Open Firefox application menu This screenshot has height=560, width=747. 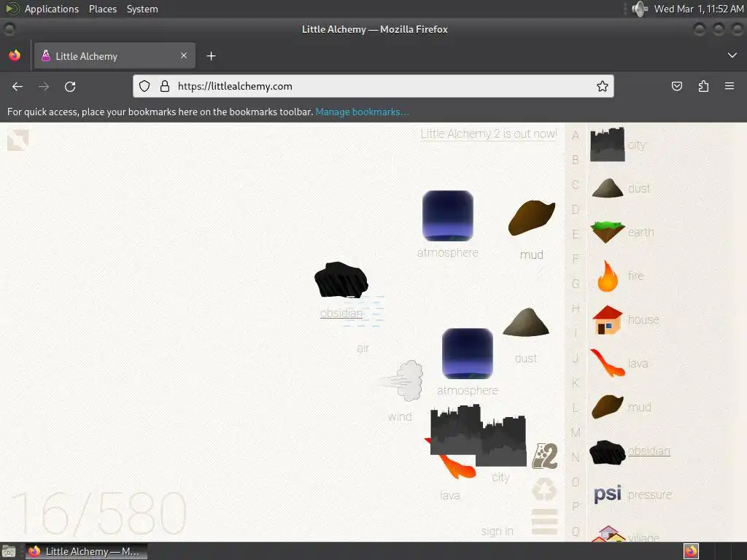point(729,86)
